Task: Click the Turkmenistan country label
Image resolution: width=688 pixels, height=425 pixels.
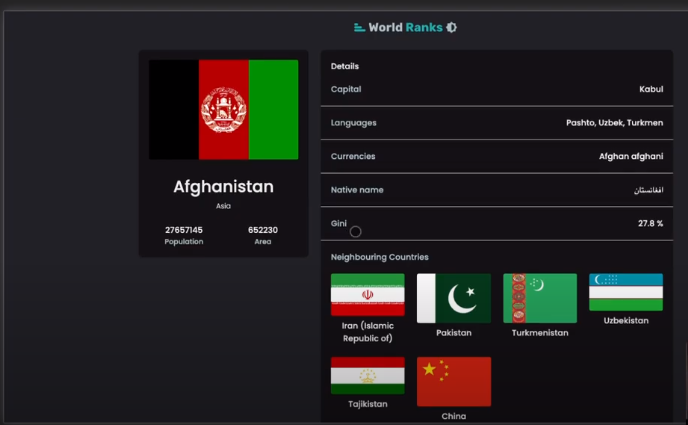Action: click(540, 333)
